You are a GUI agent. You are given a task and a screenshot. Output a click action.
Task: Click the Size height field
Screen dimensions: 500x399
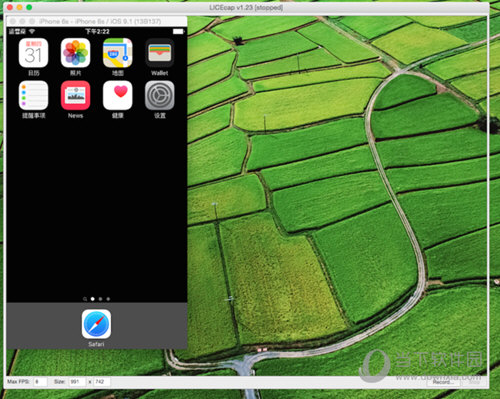102,382
